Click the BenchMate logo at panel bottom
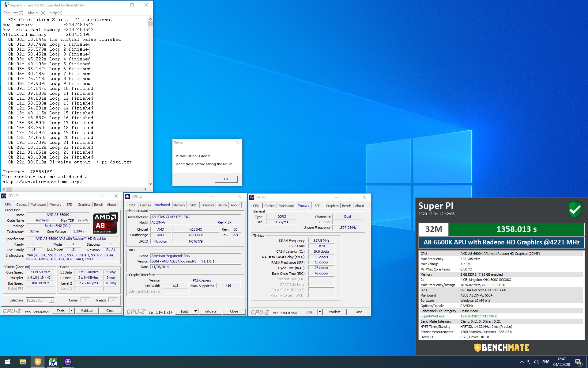588x368 pixels. [x=501, y=347]
